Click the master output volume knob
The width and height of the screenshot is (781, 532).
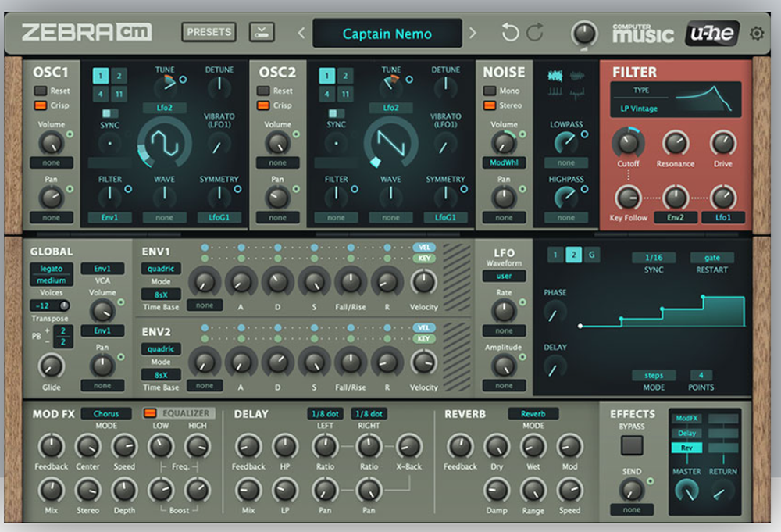[584, 34]
